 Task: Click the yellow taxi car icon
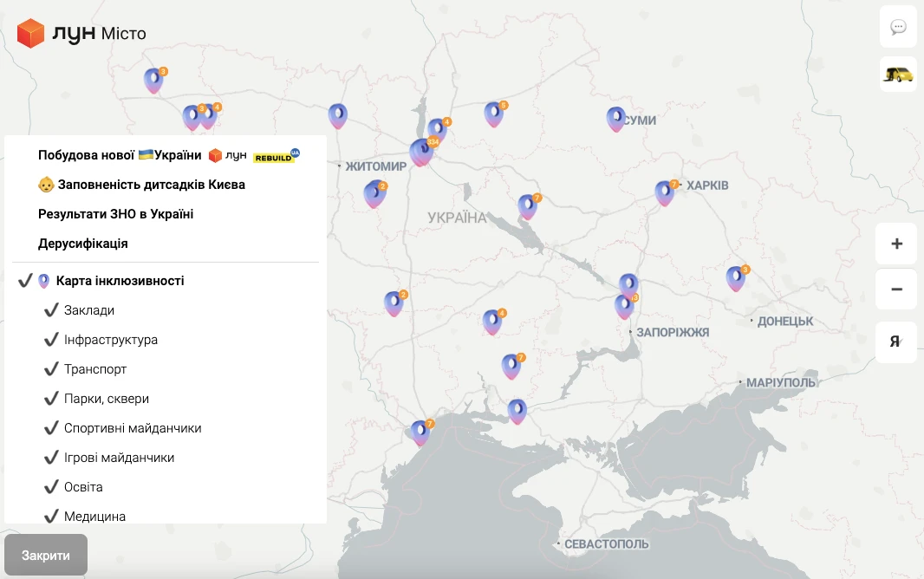click(x=898, y=75)
